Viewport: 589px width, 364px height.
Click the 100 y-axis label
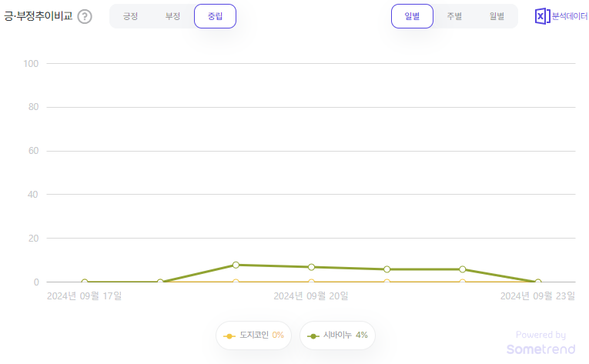click(x=31, y=63)
